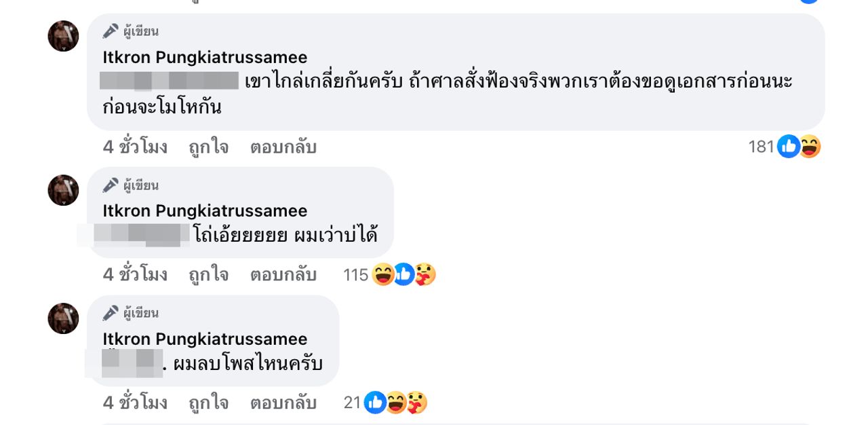Like the second comment with ถูกใจ
The image size is (868, 425).
coord(208,275)
